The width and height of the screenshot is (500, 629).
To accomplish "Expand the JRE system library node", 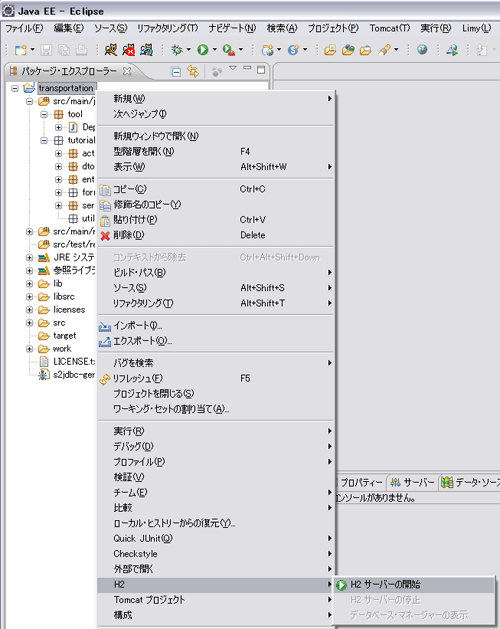I will [29, 258].
